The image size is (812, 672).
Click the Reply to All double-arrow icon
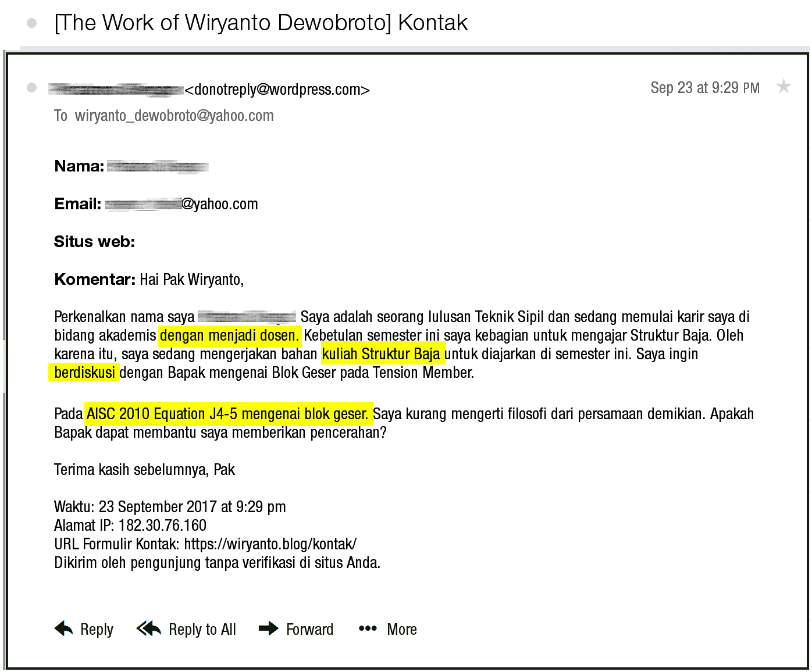149,628
